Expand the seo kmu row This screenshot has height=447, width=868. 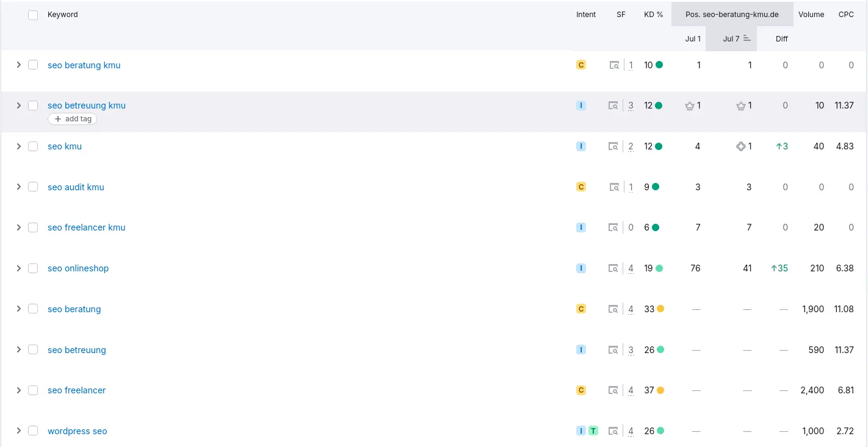[x=18, y=146]
